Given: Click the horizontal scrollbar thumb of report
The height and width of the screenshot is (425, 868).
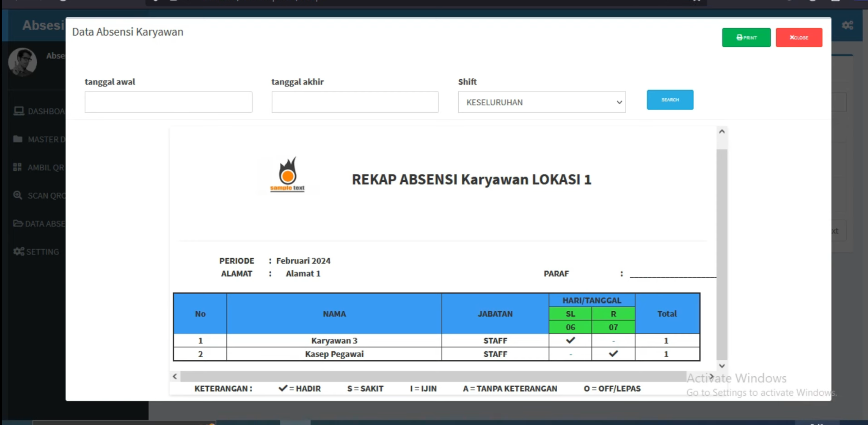Looking at the screenshot, I should (433, 376).
